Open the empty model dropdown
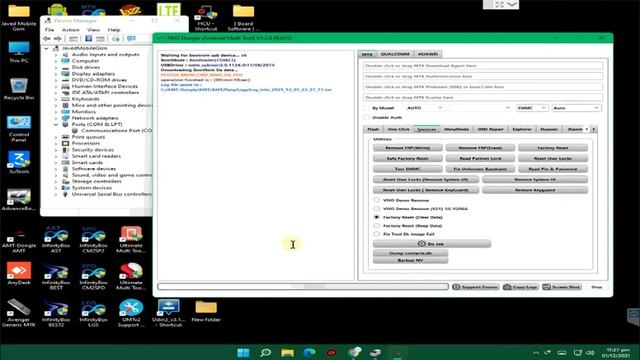This screenshot has width=640, height=360. [479, 108]
